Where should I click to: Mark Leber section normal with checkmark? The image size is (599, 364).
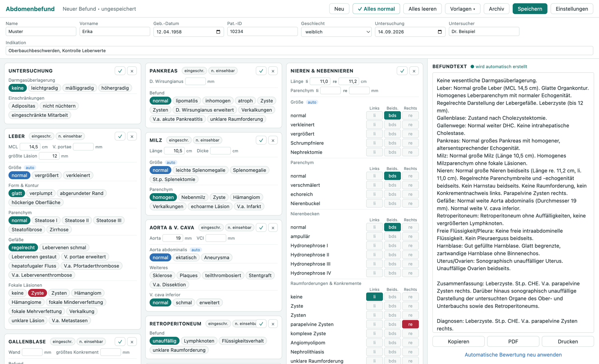click(120, 136)
